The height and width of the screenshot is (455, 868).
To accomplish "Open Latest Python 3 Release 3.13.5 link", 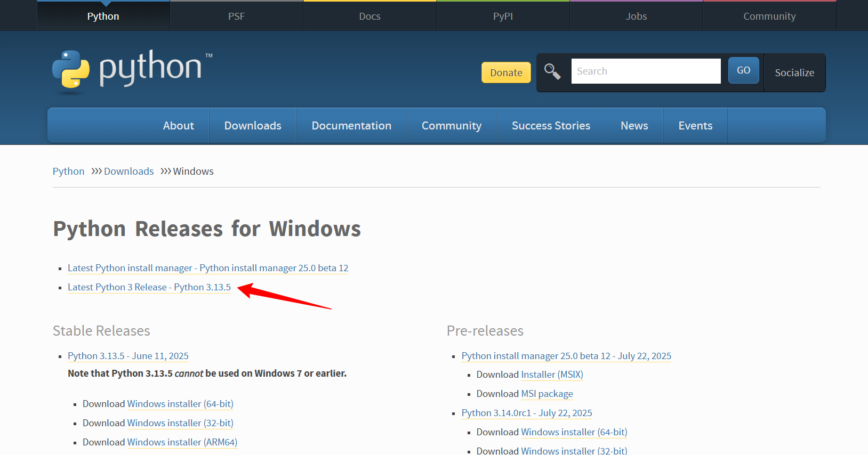I will point(149,287).
